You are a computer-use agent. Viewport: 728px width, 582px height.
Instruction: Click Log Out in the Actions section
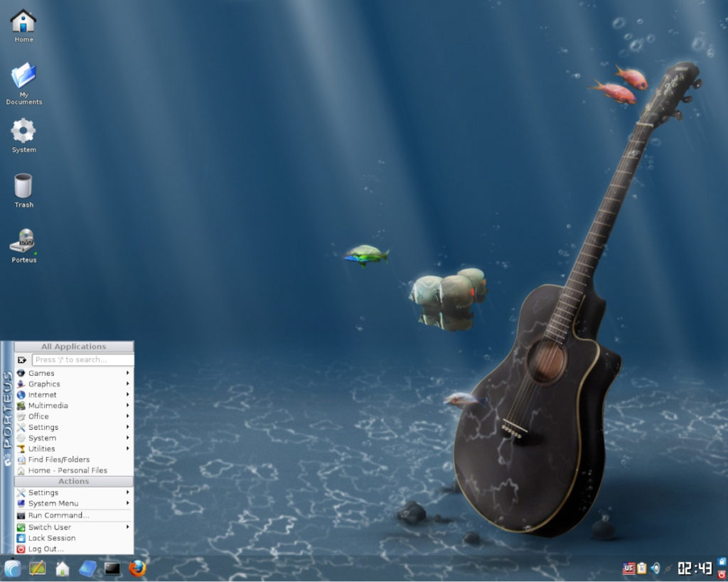pyautogui.click(x=45, y=549)
